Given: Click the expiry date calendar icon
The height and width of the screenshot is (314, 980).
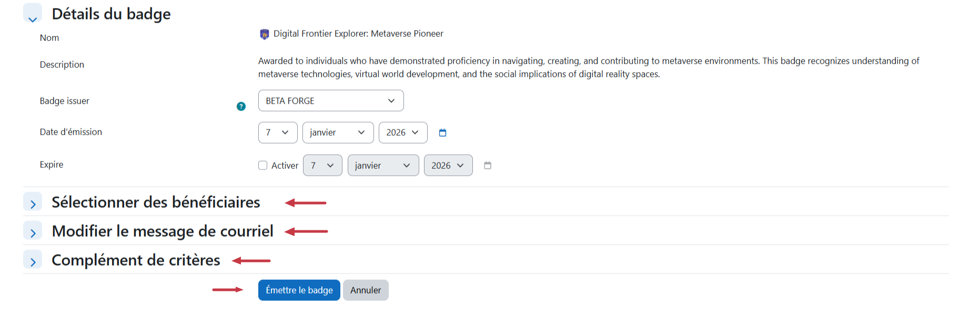Looking at the screenshot, I should [488, 166].
